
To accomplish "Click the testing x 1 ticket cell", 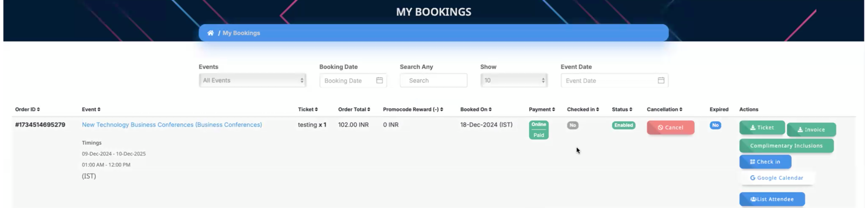I will (312, 125).
